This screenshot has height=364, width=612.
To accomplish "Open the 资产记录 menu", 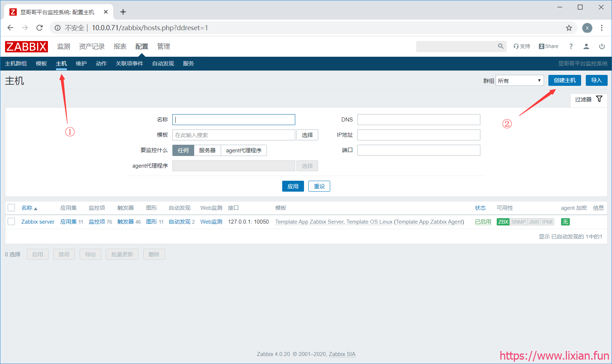I will tap(92, 46).
